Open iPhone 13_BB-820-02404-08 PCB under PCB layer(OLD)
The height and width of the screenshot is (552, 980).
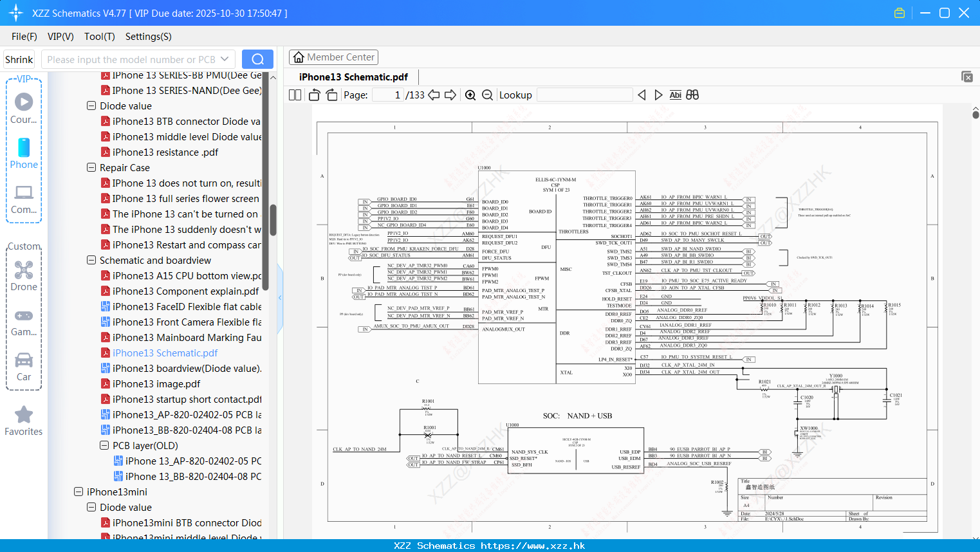pos(187,476)
